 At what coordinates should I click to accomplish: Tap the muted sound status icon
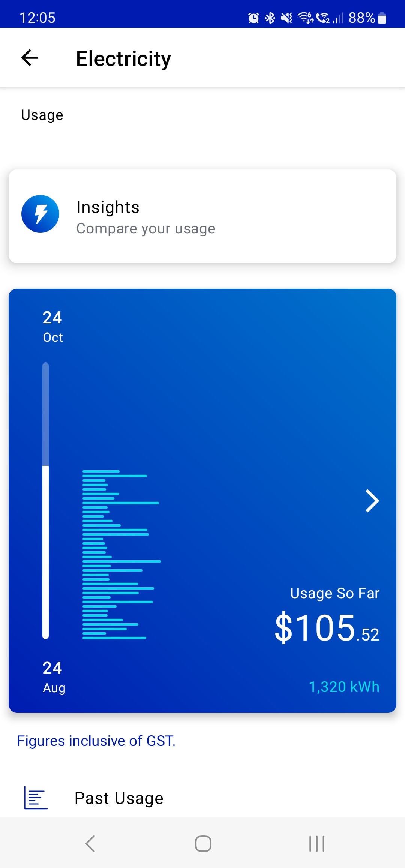[286, 18]
